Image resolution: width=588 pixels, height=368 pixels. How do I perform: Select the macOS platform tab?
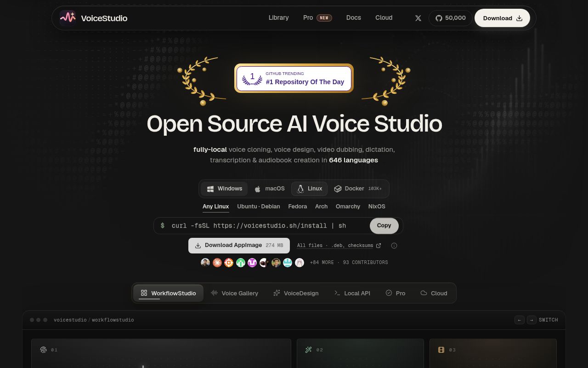click(269, 189)
